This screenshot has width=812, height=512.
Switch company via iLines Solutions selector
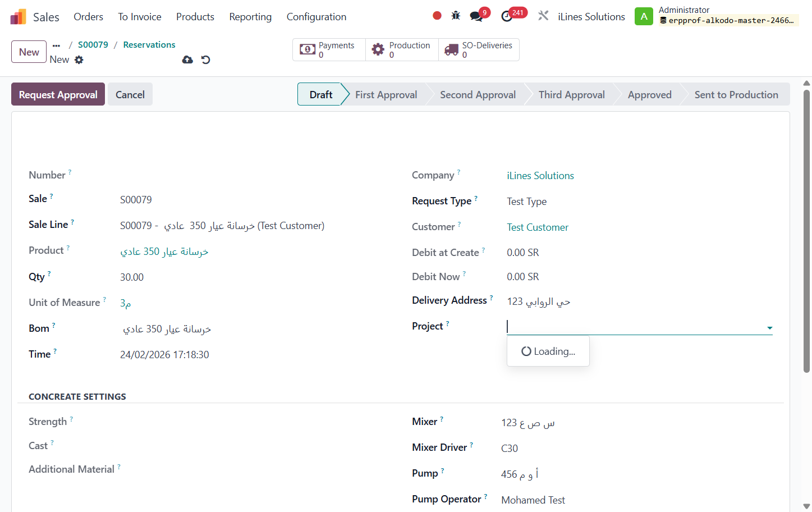pos(591,17)
